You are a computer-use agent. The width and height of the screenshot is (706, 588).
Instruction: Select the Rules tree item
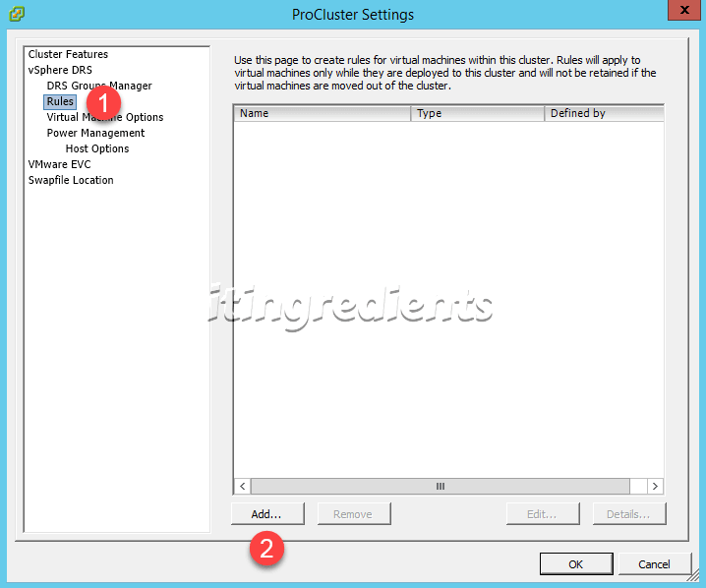tap(60, 101)
